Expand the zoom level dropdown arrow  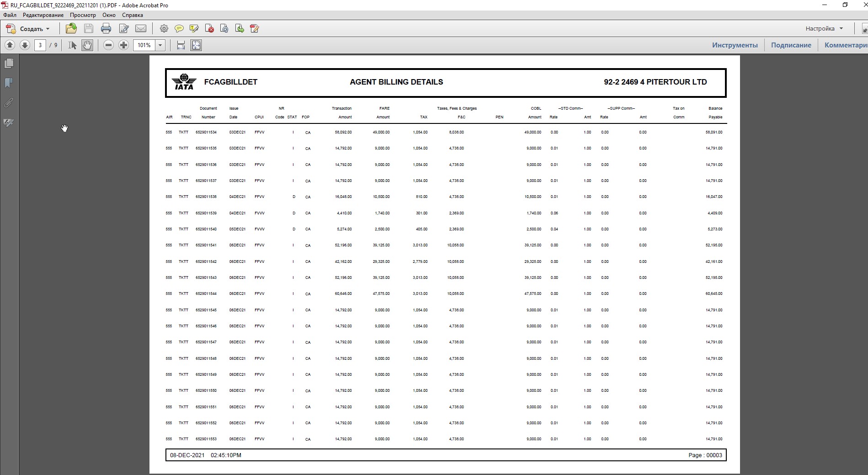[160, 45]
